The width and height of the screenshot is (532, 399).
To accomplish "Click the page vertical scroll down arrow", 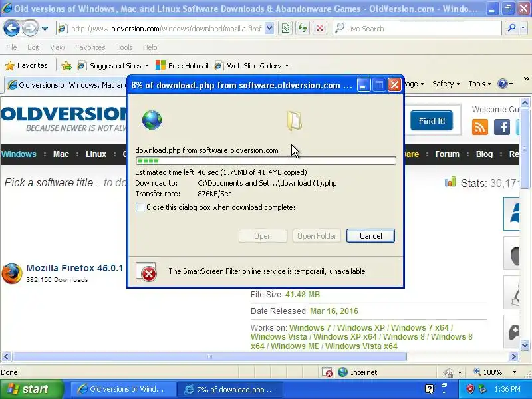I will click(x=525, y=345).
